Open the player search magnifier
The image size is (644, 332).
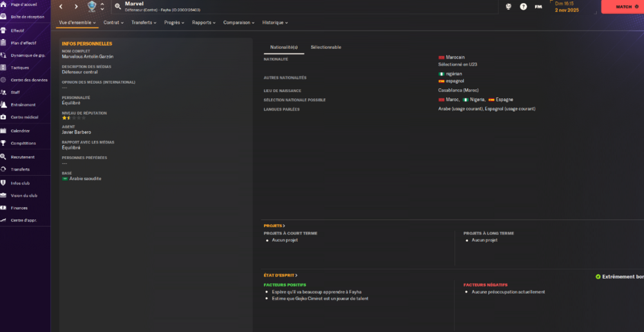[117, 6]
